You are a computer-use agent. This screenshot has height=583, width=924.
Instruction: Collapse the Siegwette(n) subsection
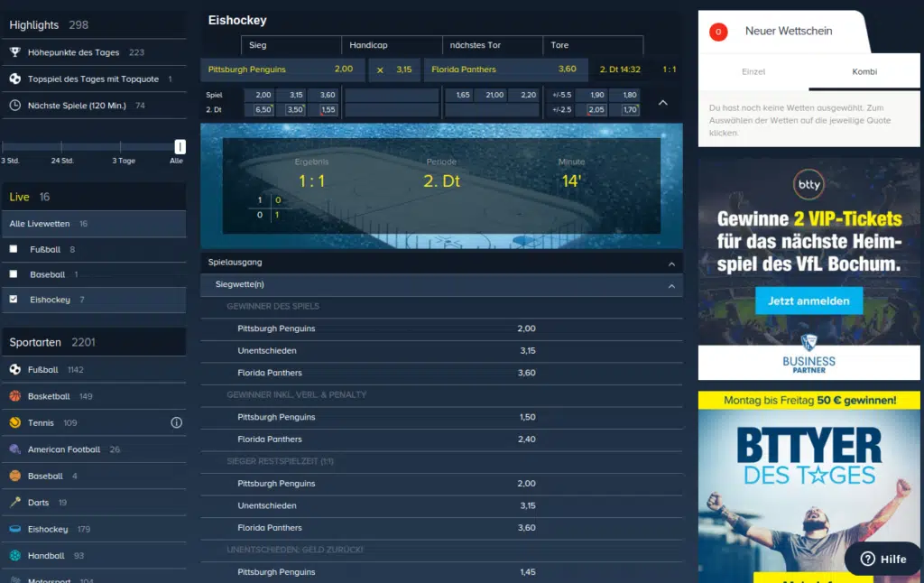(671, 286)
